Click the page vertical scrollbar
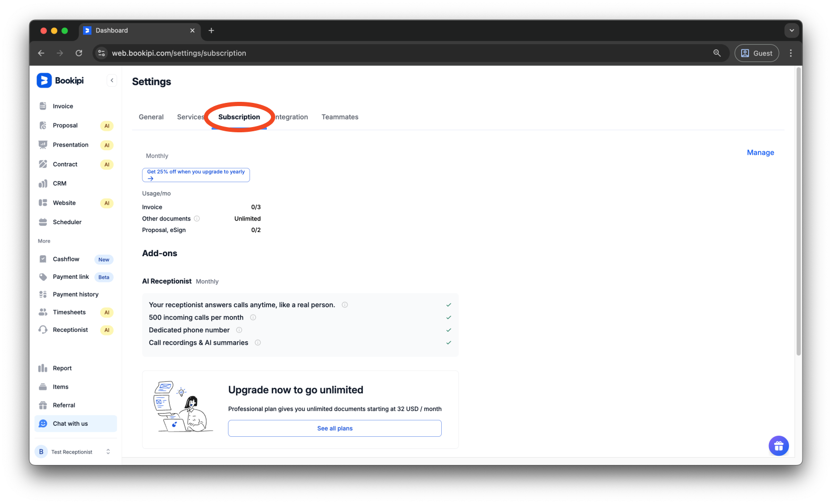The height and width of the screenshot is (504, 832). 799,212
